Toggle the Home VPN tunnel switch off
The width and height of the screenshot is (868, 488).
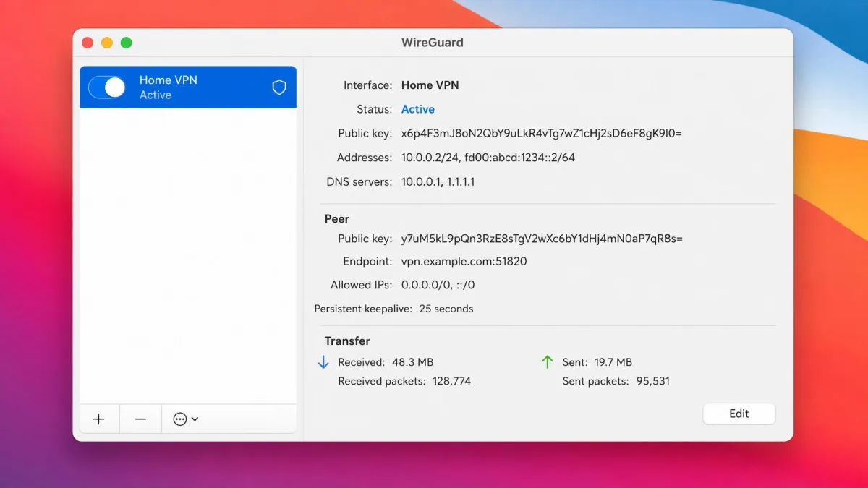coord(107,87)
